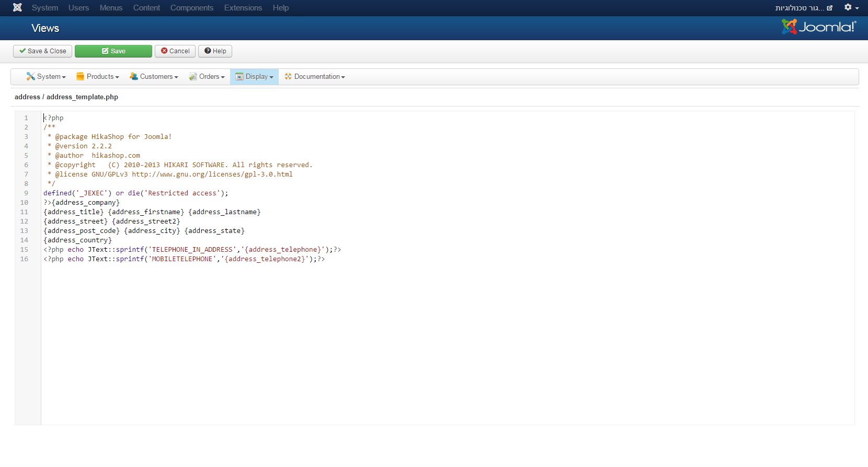
Task: Expand the Documentation dropdown menu
Action: click(x=315, y=76)
